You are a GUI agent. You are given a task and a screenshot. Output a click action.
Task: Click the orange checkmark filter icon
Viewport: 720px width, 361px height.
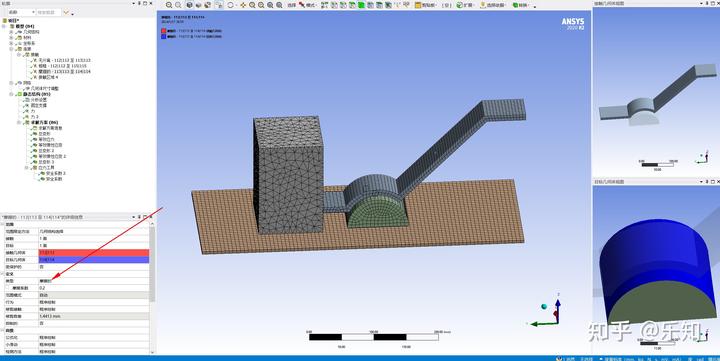[66, 12]
